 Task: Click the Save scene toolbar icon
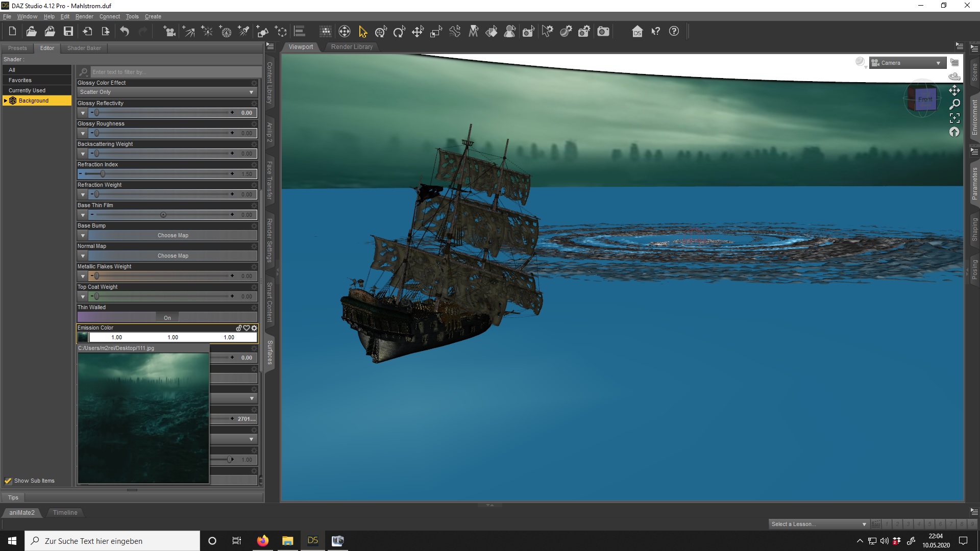tap(68, 32)
